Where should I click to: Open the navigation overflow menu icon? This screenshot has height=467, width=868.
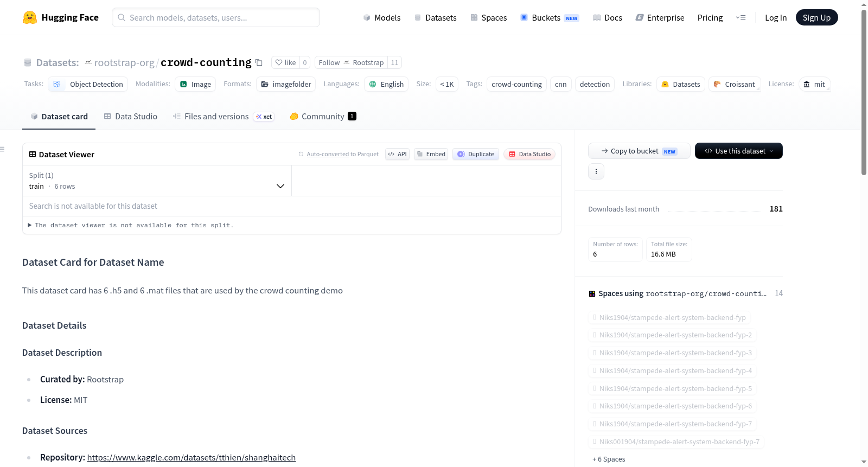[x=741, y=17]
